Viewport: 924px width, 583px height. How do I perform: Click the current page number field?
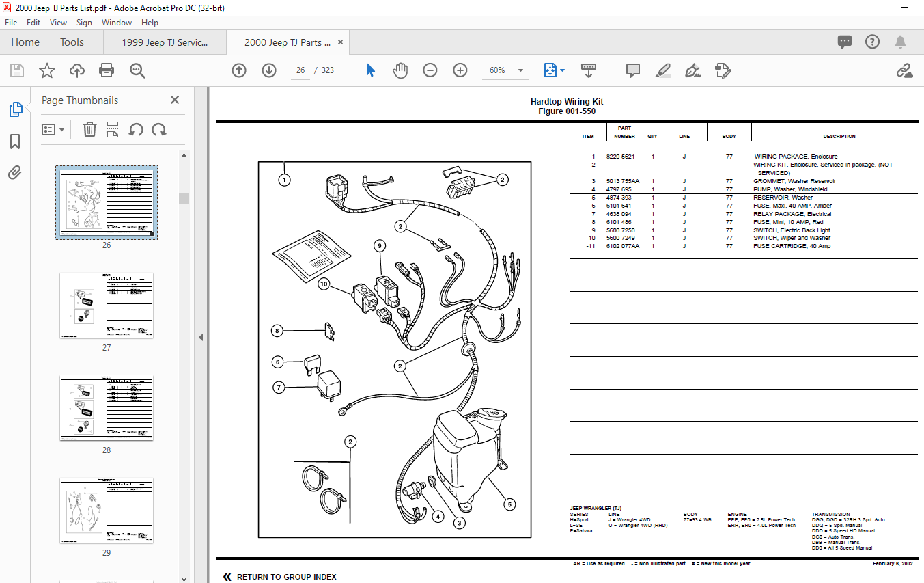(x=300, y=70)
